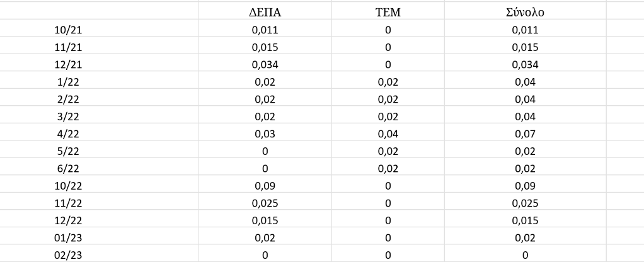
Task: Click Σύνολο value 0,011 in 10/21 row
Action: pyautogui.click(x=525, y=30)
